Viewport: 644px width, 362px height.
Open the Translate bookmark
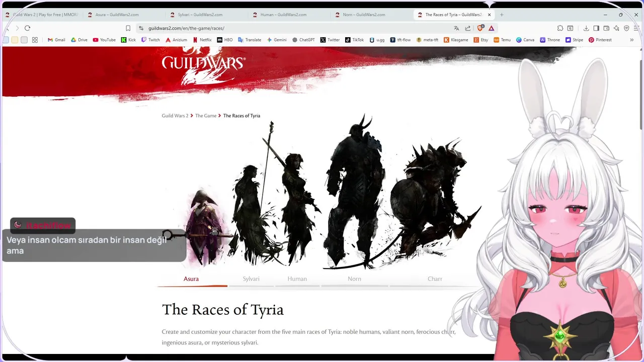250,40
